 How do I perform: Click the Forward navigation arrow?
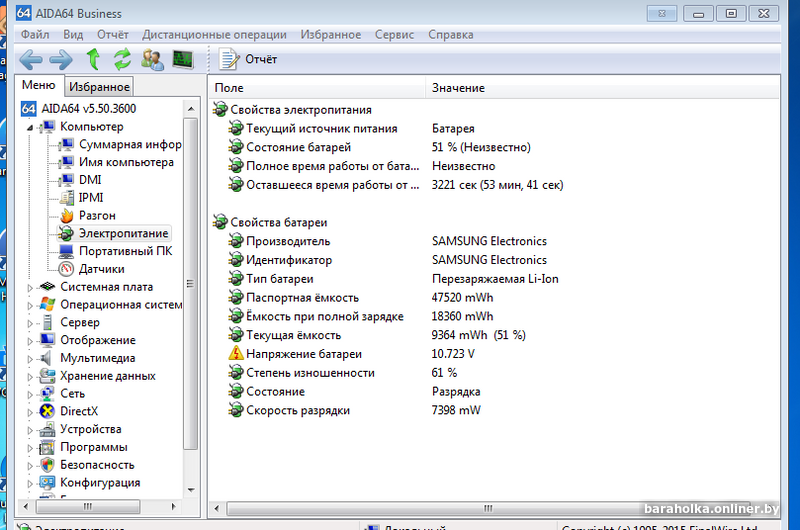point(61,60)
